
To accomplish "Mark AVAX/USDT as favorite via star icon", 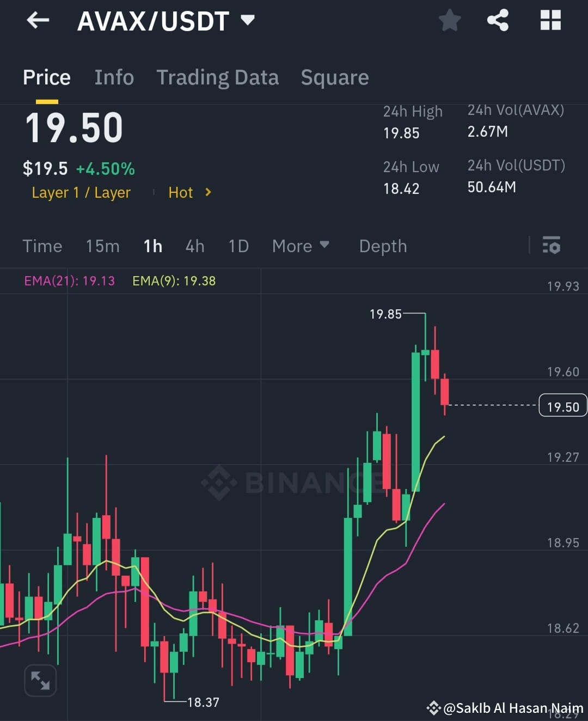I will pyautogui.click(x=450, y=20).
